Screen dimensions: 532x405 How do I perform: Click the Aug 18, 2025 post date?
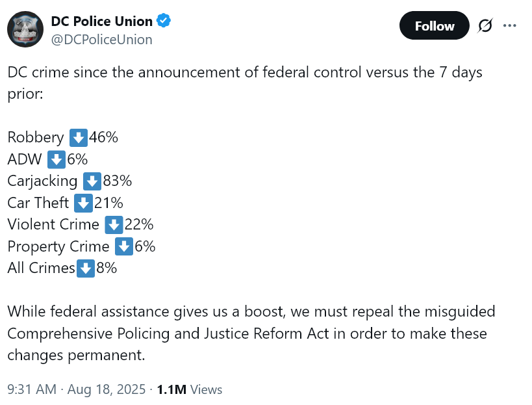(107, 389)
